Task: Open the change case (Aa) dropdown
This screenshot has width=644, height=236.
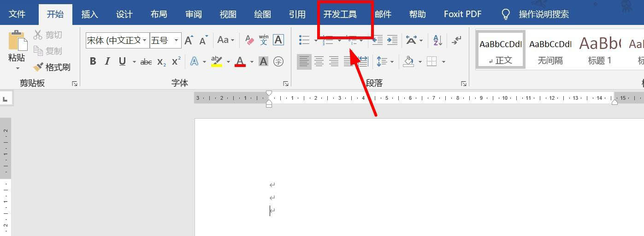Action: 225,40
